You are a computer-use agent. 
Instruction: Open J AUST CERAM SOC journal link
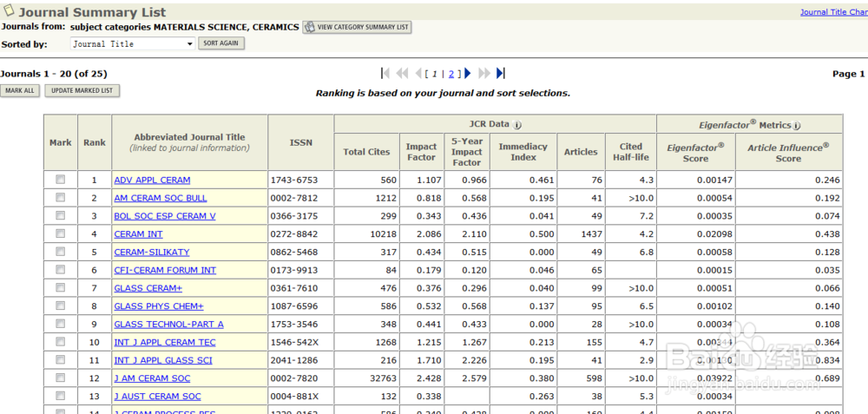157,397
